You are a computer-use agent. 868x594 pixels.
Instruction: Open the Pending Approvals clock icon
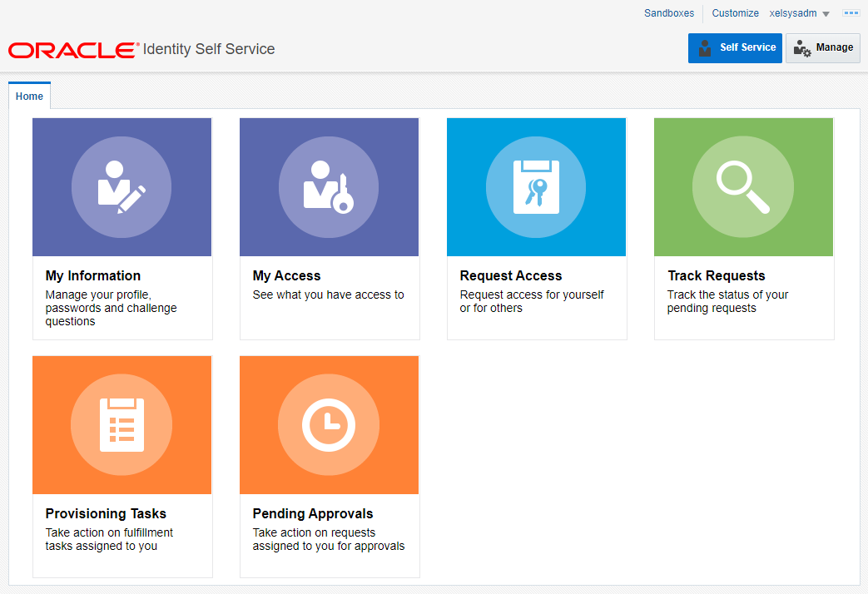(329, 424)
